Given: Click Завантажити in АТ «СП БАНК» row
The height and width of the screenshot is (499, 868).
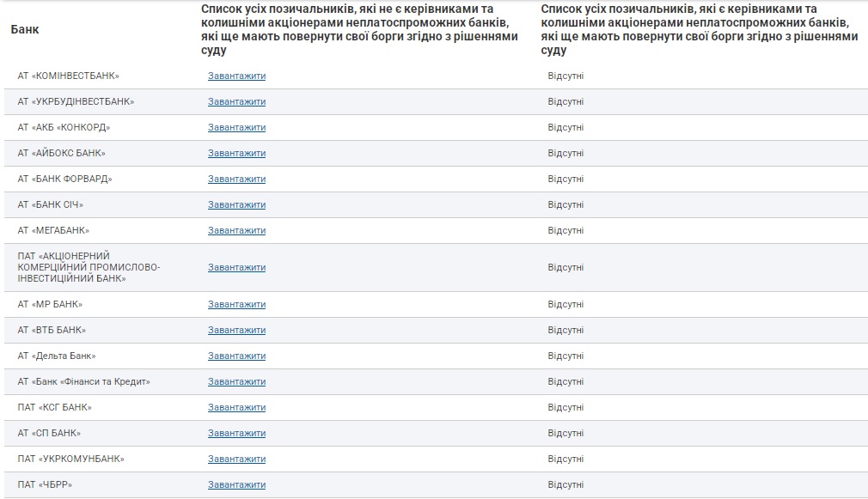Looking at the screenshot, I should 236,433.
